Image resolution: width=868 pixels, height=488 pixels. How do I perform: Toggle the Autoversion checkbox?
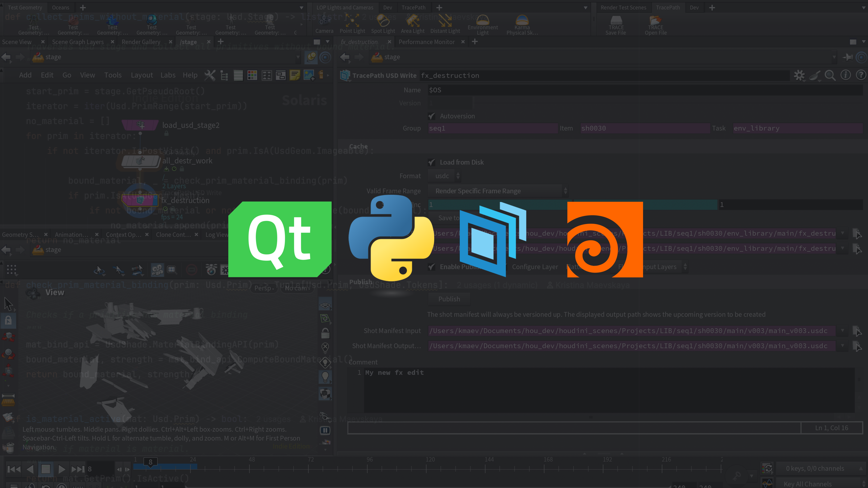coord(432,116)
